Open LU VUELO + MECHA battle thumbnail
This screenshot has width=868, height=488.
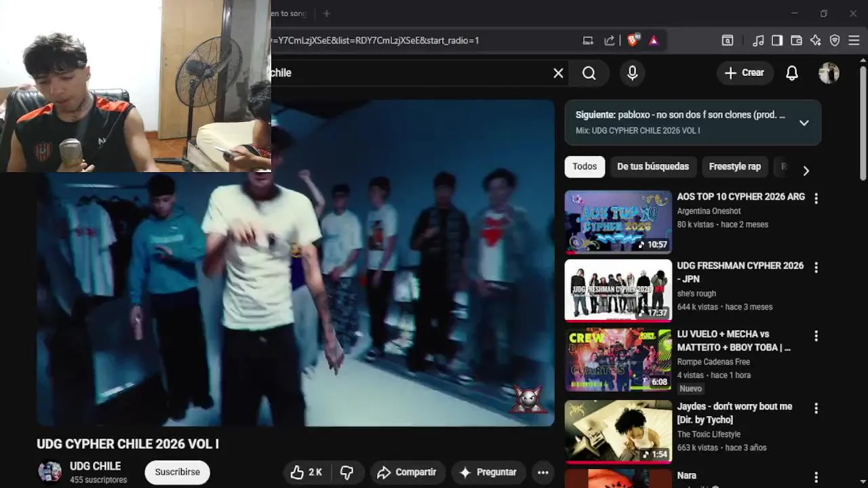pyautogui.click(x=618, y=360)
